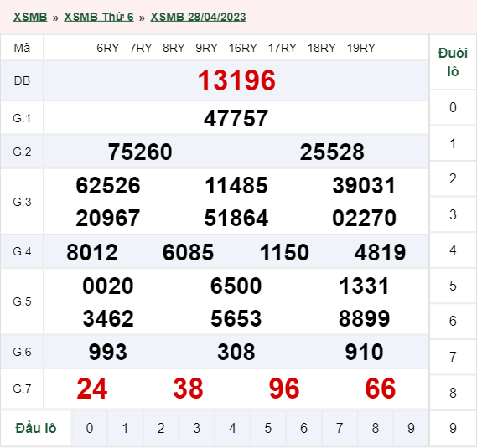Select Đầu lô digit 9
The width and height of the screenshot is (477, 448).
(x=411, y=428)
